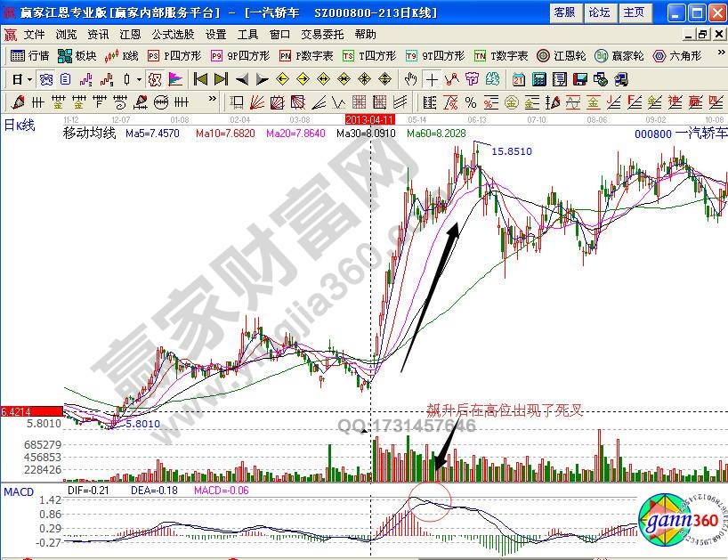Open the 公式选股 menu
This screenshot has height=560, width=728.
(173, 34)
